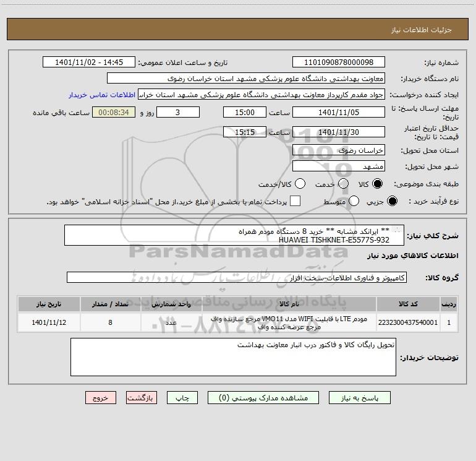The width and height of the screenshot is (476, 461).
Task: Select the متوسط purchase type radio
Action: [354, 201]
